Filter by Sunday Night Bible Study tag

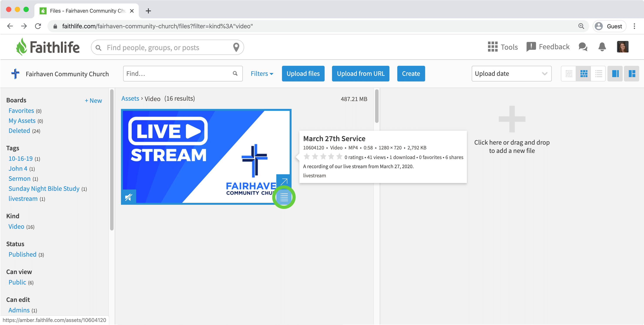[44, 189]
